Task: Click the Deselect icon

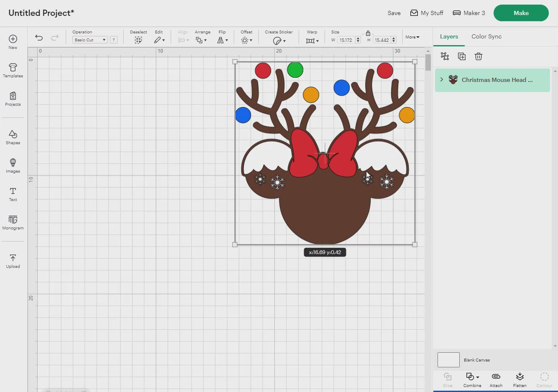Action: click(138, 40)
